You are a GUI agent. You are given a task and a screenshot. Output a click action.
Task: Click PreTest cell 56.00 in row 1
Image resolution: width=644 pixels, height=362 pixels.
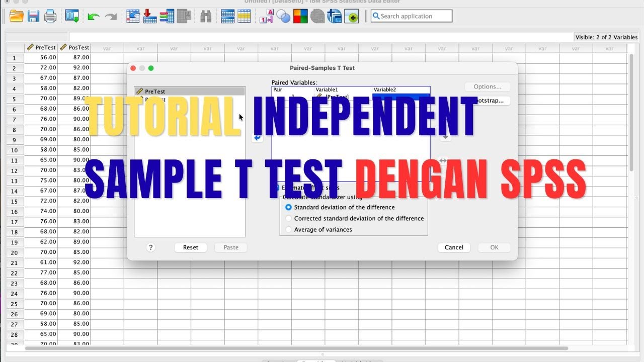pyautogui.click(x=41, y=57)
